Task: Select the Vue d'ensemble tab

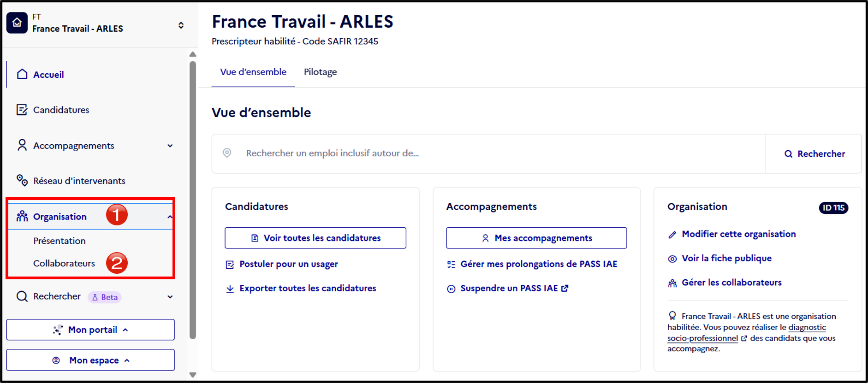Action: pos(253,72)
